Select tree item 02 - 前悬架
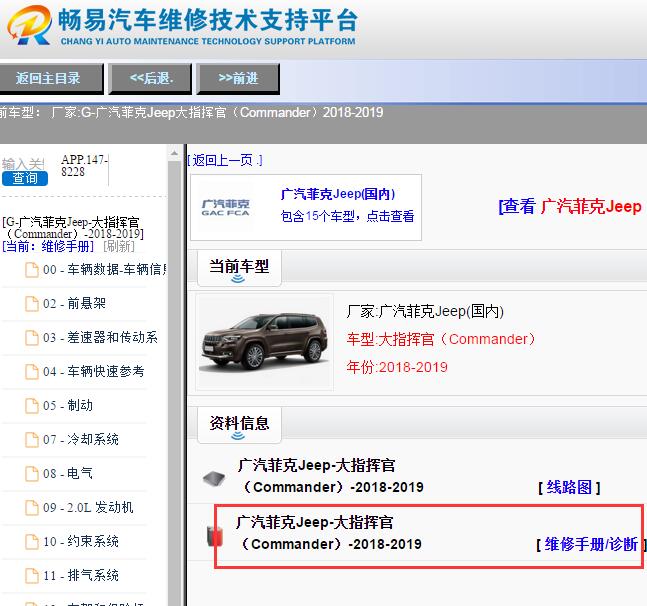Screen dimensions: 647x606 click(74, 304)
